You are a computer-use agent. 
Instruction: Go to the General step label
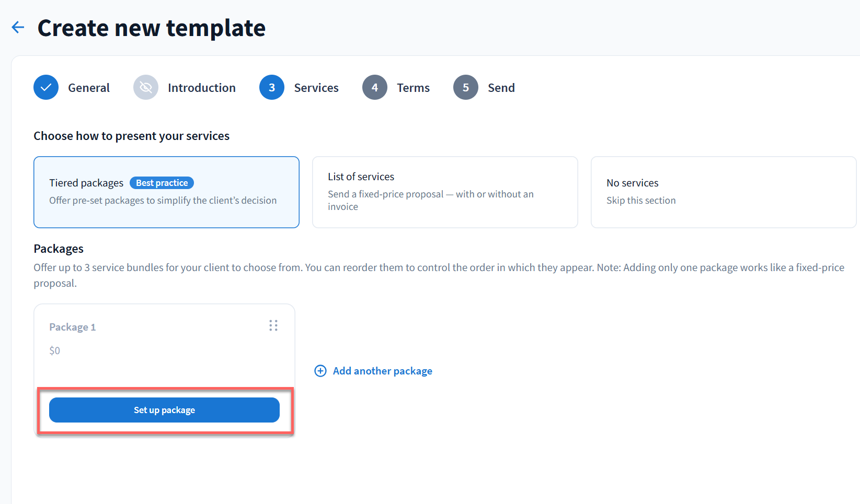pos(89,88)
